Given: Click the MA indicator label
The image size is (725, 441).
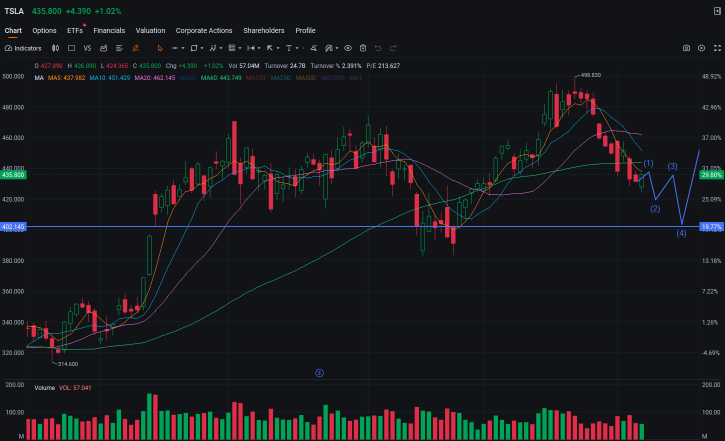Looking at the screenshot, I should pos(39,78).
